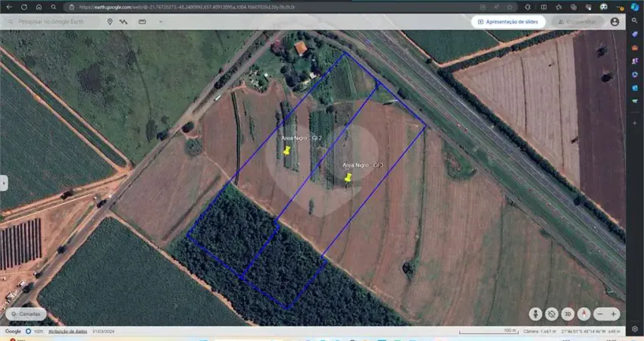Click the Area Nigro - Gl 3 placemark pin

coord(348,177)
